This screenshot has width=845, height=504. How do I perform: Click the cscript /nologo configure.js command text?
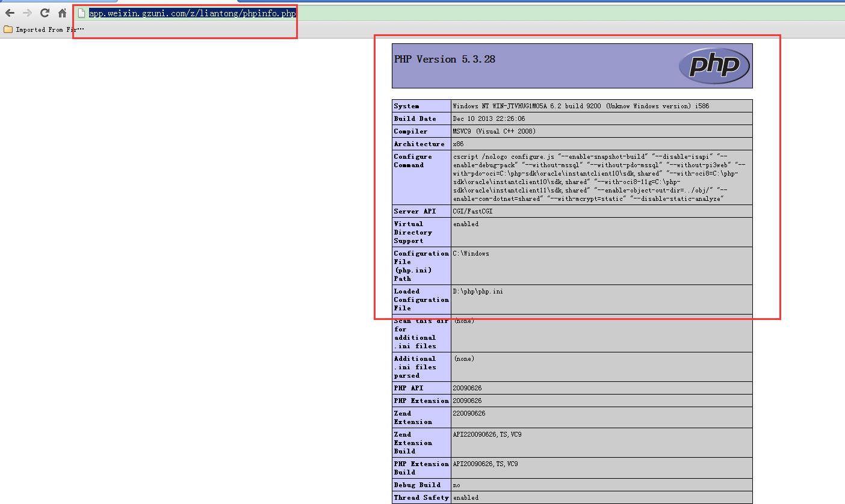[599, 177]
